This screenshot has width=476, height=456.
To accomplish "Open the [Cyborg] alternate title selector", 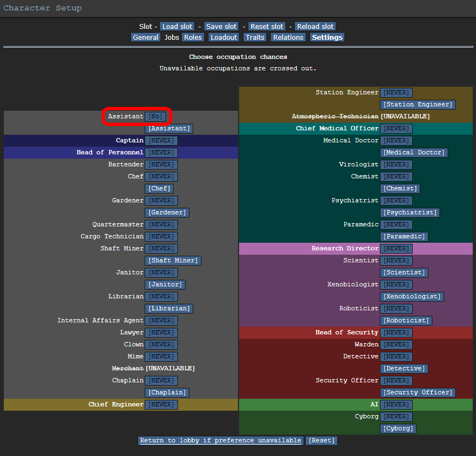I will click(398, 428).
